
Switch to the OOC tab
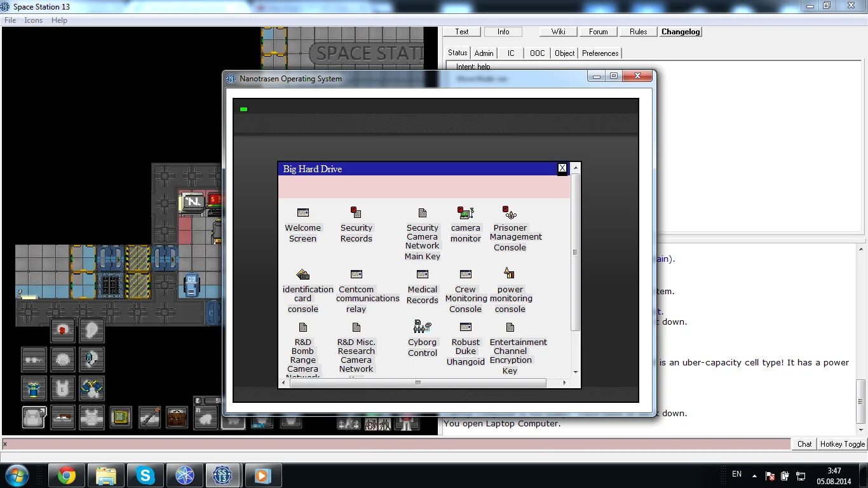[538, 53]
